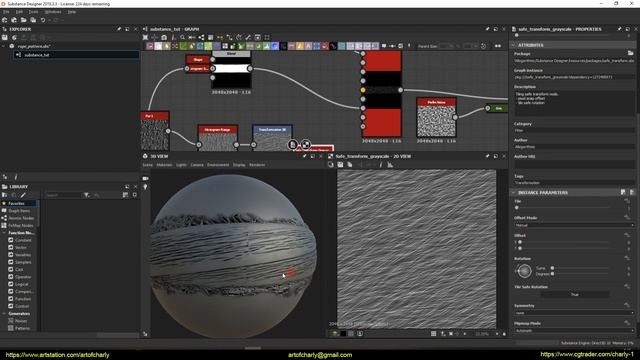The height and width of the screenshot is (360, 640).
Task: Click the new substance package icon
Action: click(4, 20)
